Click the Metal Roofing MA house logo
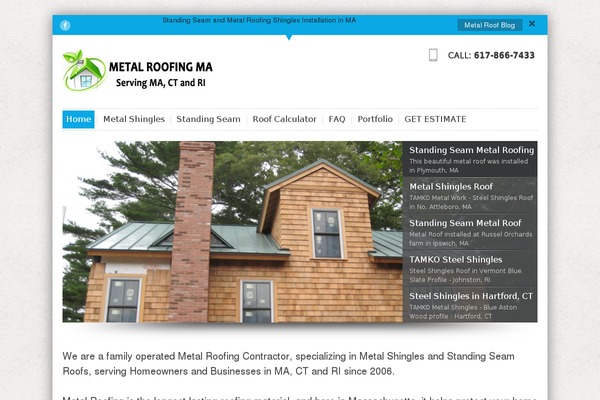 (84, 70)
